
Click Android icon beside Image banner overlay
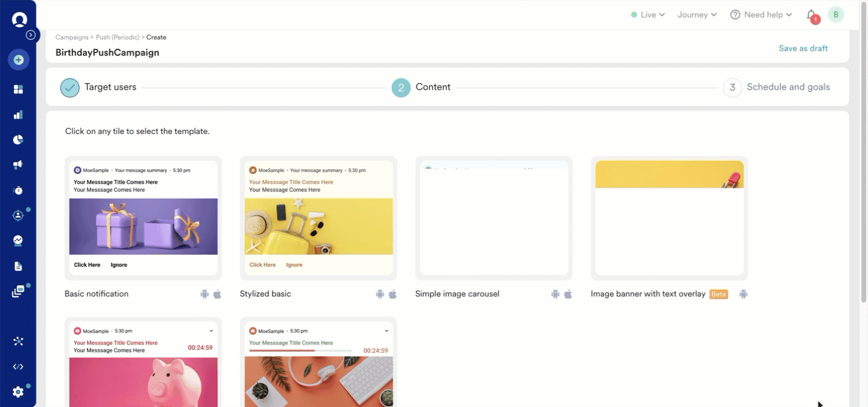point(743,294)
